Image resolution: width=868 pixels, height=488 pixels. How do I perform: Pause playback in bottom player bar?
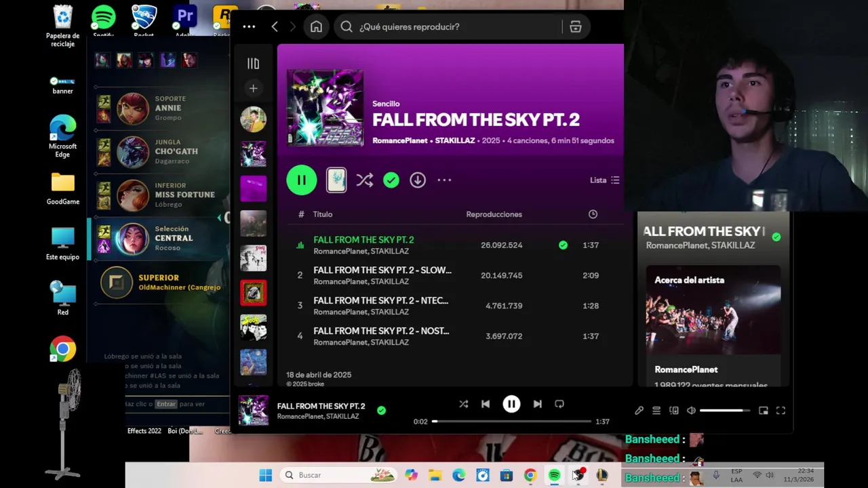(x=511, y=404)
